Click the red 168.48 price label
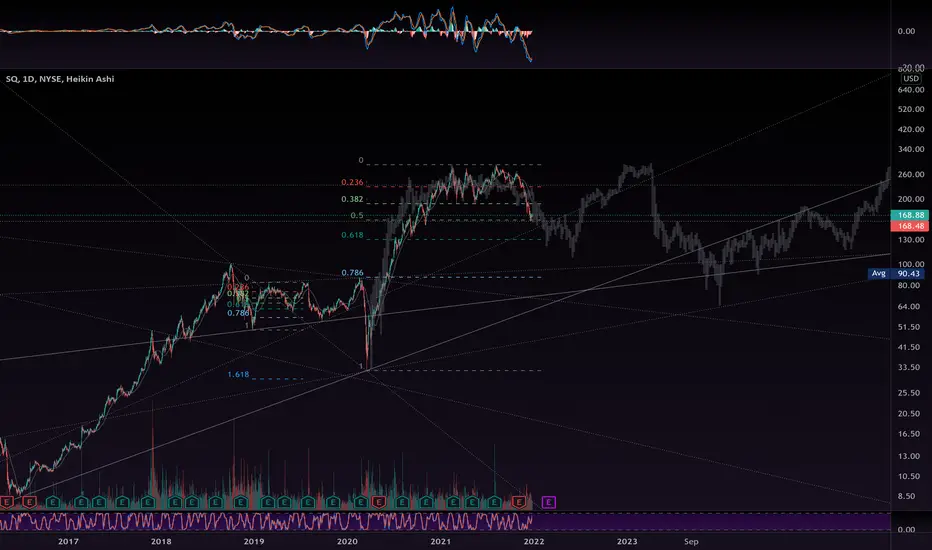 point(911,226)
